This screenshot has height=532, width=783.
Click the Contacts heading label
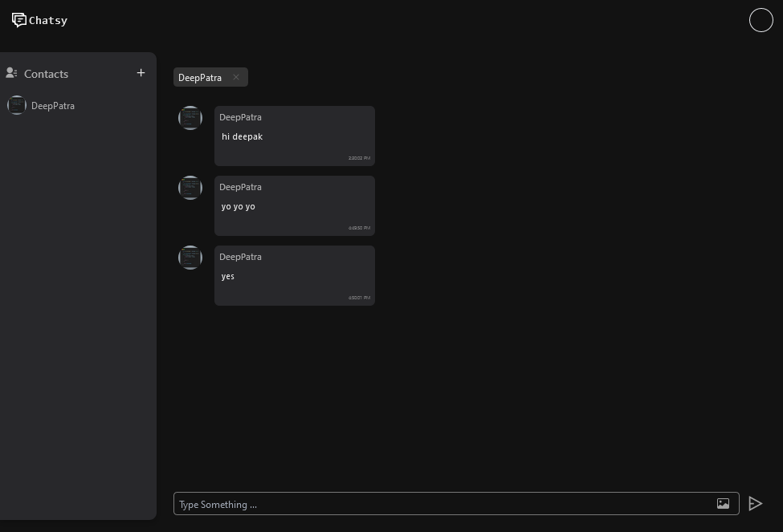(x=46, y=74)
